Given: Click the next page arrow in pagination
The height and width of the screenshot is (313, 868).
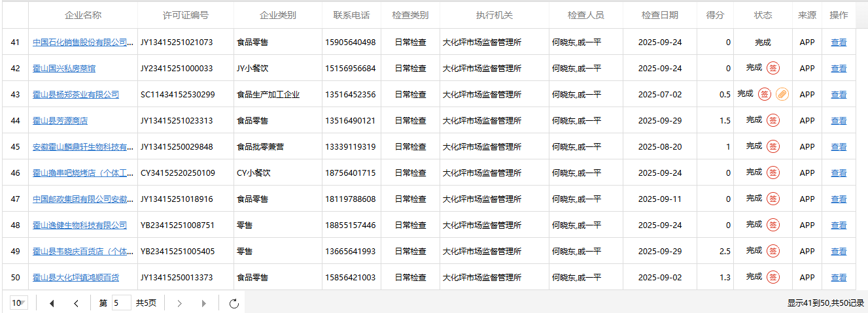Looking at the screenshot, I should tap(180, 303).
